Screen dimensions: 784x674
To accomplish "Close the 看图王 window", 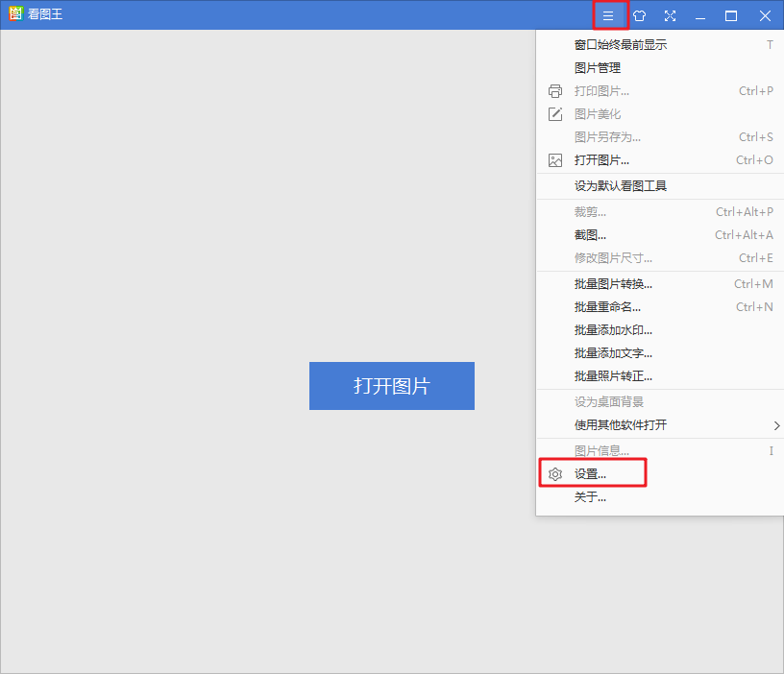I will pos(765,15).
